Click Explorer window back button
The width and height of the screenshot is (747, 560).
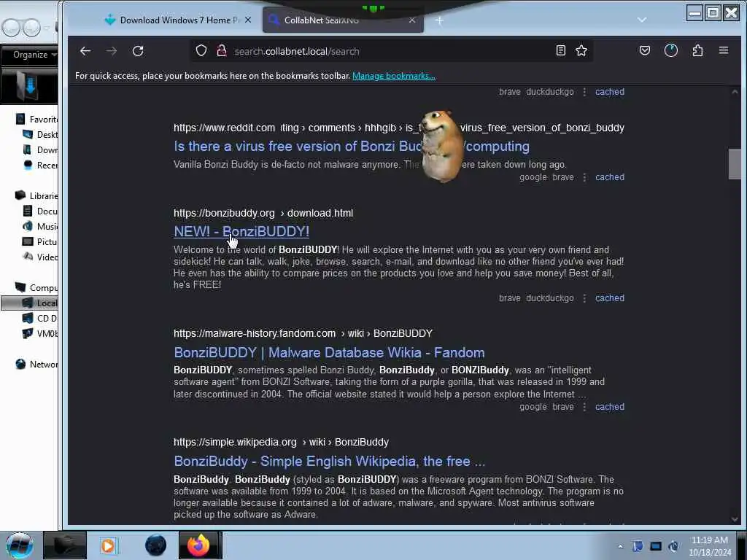[10, 28]
